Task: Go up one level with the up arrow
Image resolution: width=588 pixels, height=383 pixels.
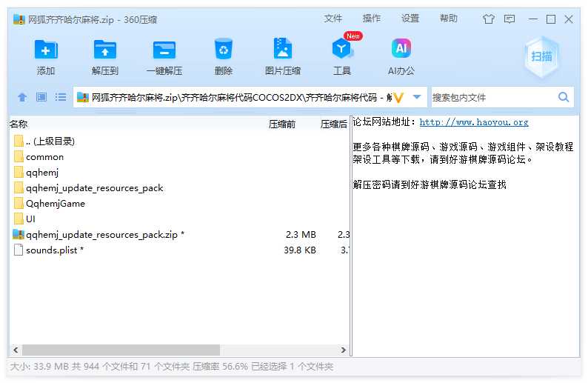Action: (x=22, y=98)
